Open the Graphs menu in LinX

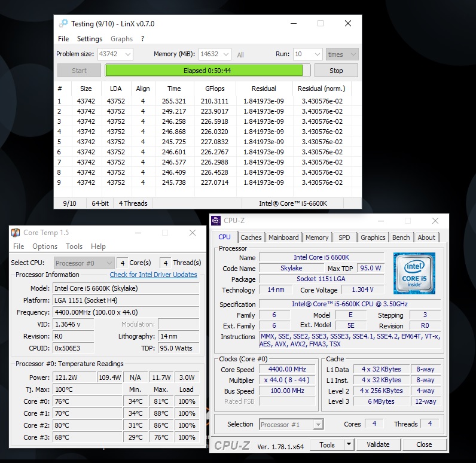[121, 39]
